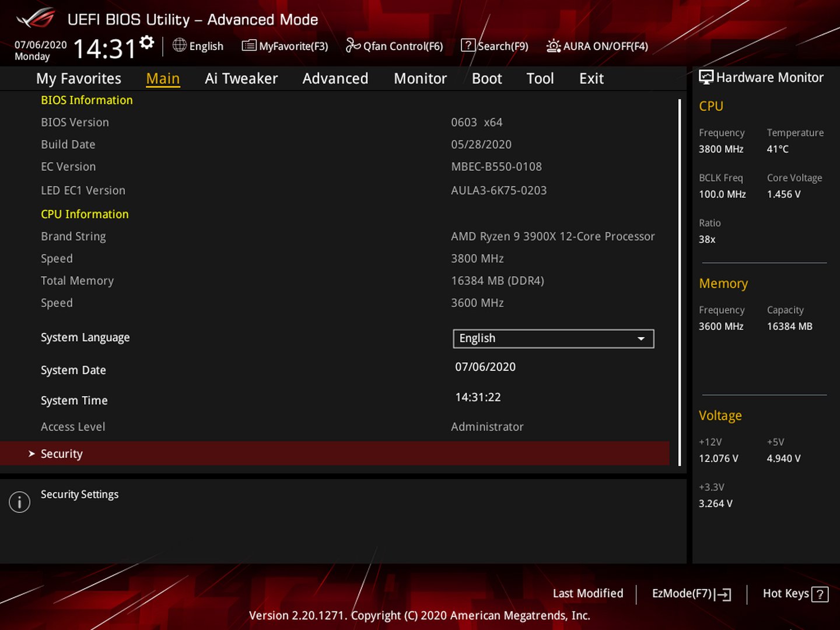
Task: Click CPU Temperature reading 41°C
Action: (x=778, y=149)
